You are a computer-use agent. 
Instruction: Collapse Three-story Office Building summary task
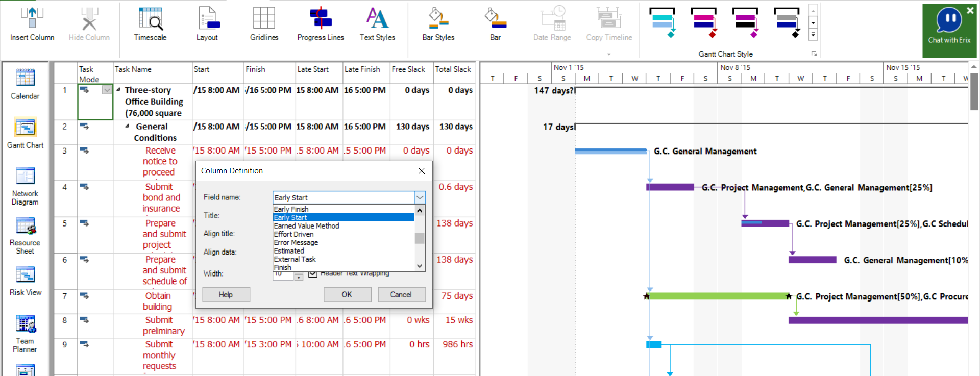tap(118, 90)
